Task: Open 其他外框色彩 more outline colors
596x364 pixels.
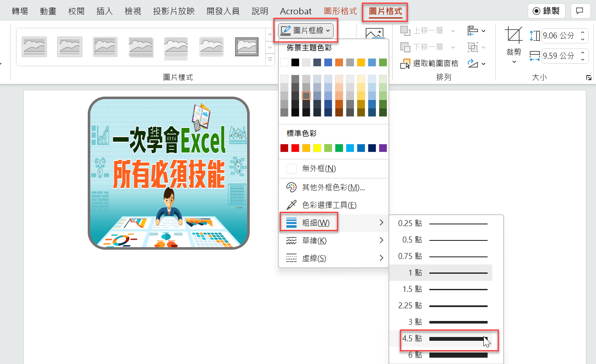Action: point(333,187)
